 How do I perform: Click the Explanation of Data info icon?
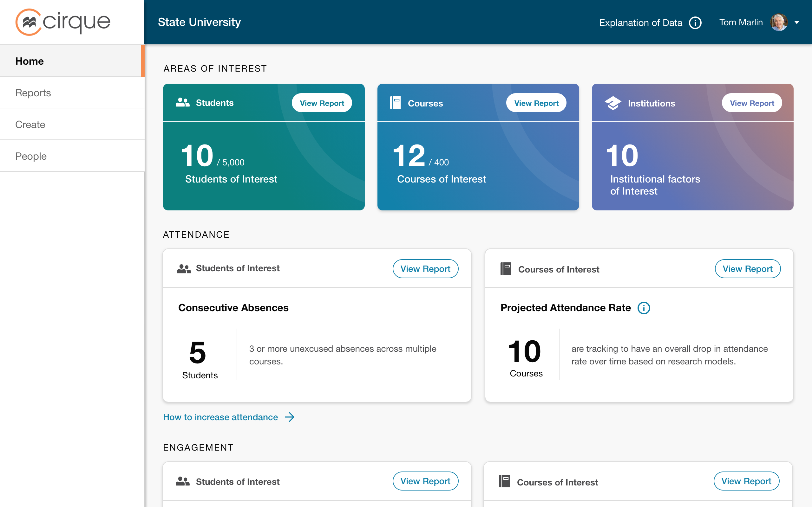pyautogui.click(x=695, y=23)
